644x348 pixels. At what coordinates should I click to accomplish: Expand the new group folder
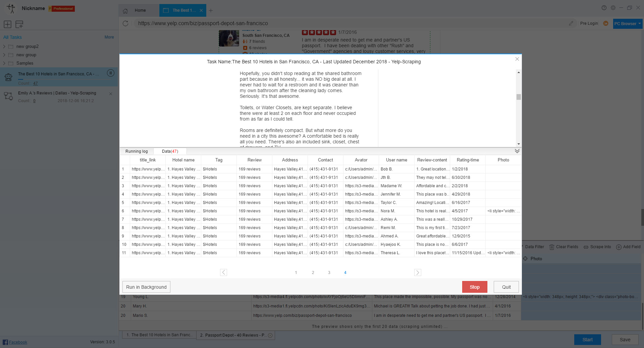[4, 55]
